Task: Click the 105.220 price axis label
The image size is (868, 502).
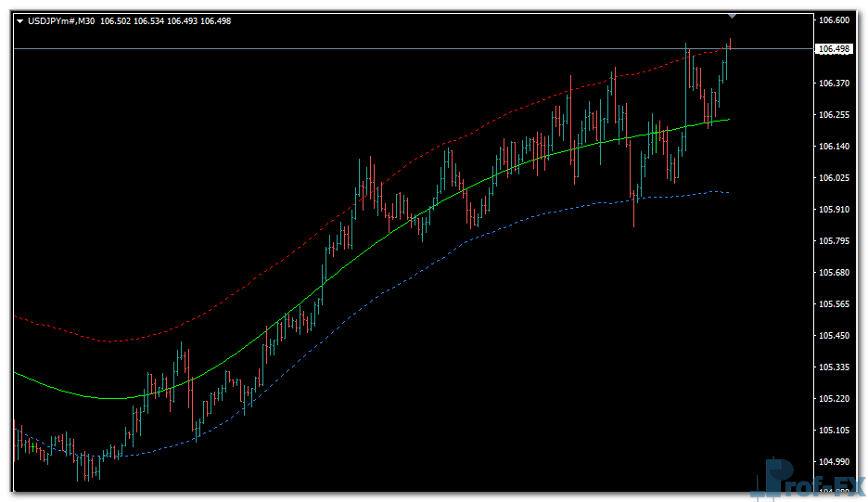Action: tap(834, 399)
